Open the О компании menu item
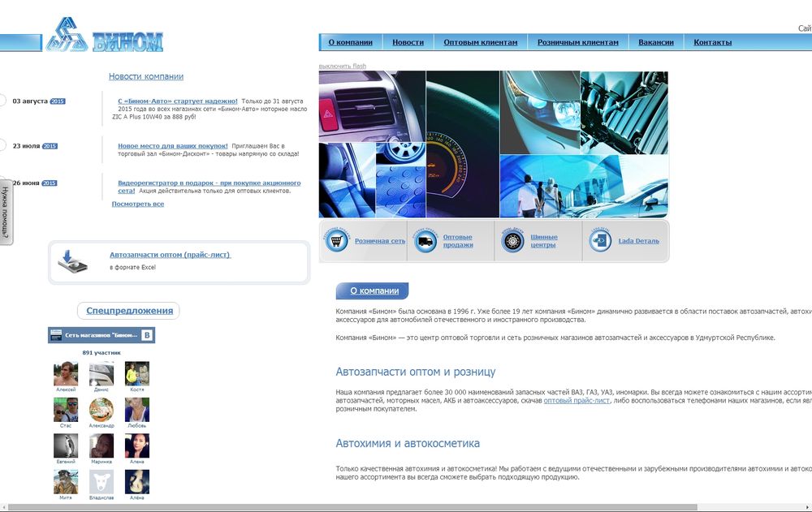The height and width of the screenshot is (512, 812). (x=351, y=42)
